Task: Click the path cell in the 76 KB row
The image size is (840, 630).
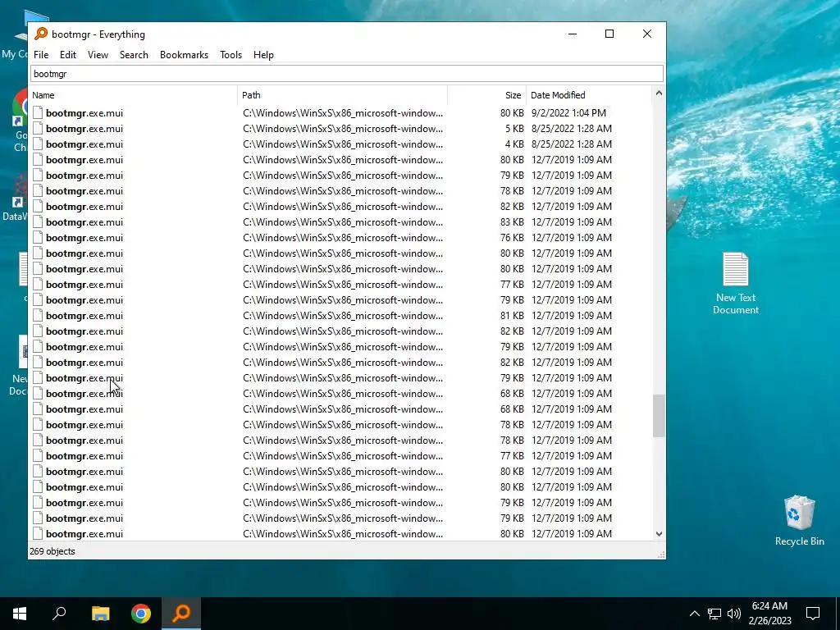Action: (343, 237)
